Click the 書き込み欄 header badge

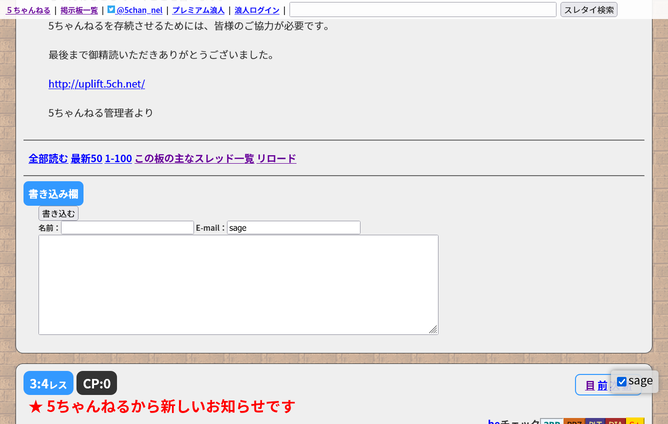click(52, 194)
